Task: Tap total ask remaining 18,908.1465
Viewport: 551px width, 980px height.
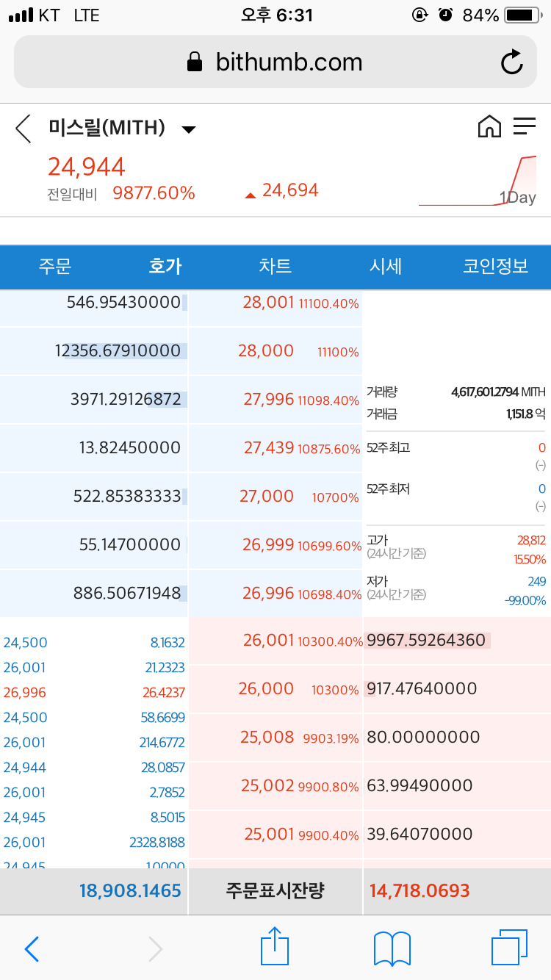Action: (x=130, y=891)
